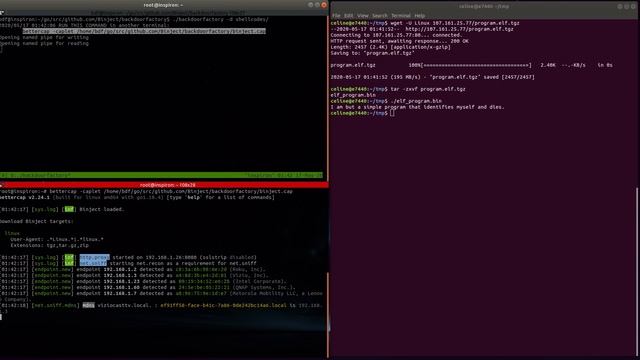Click the red root@inspiron 108x28 pane title bar
The width and height of the screenshot is (640, 360).
164,185
